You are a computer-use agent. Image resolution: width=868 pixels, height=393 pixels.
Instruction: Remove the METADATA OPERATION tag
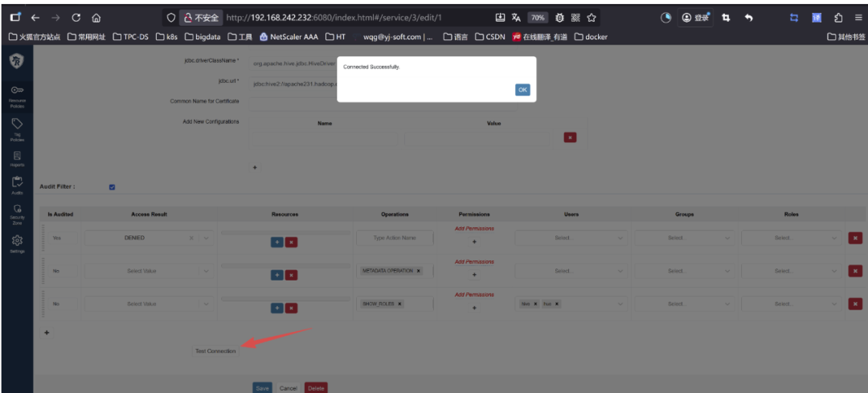tap(419, 271)
